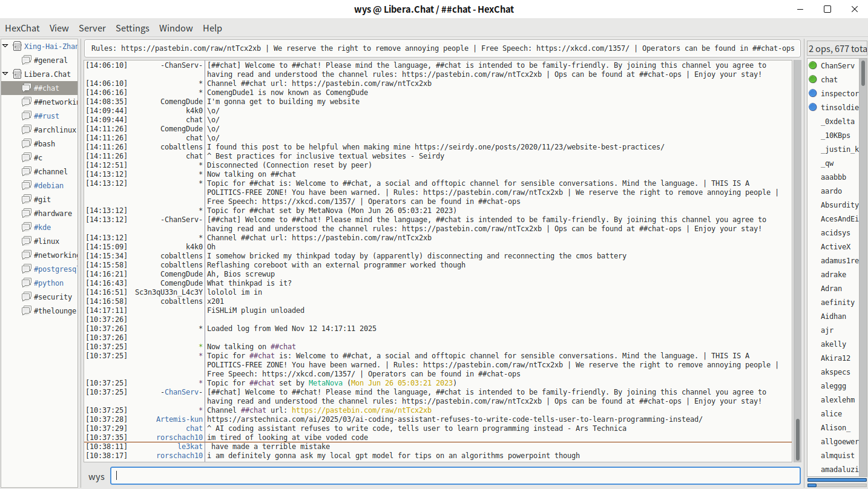This screenshot has width=868, height=489.
Task: Click the channel icon beside #thelounge
Action: [x=27, y=310]
